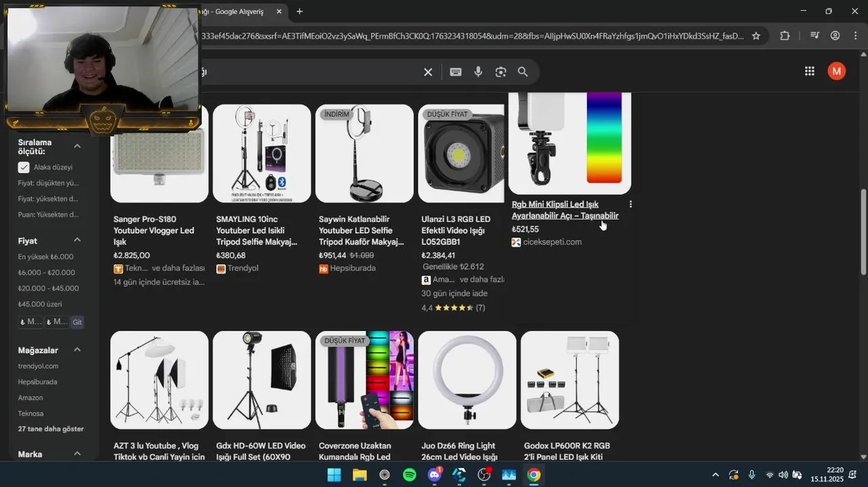Open the media control toolbar icon
Viewport: 868px width, 487px height.
814,36
